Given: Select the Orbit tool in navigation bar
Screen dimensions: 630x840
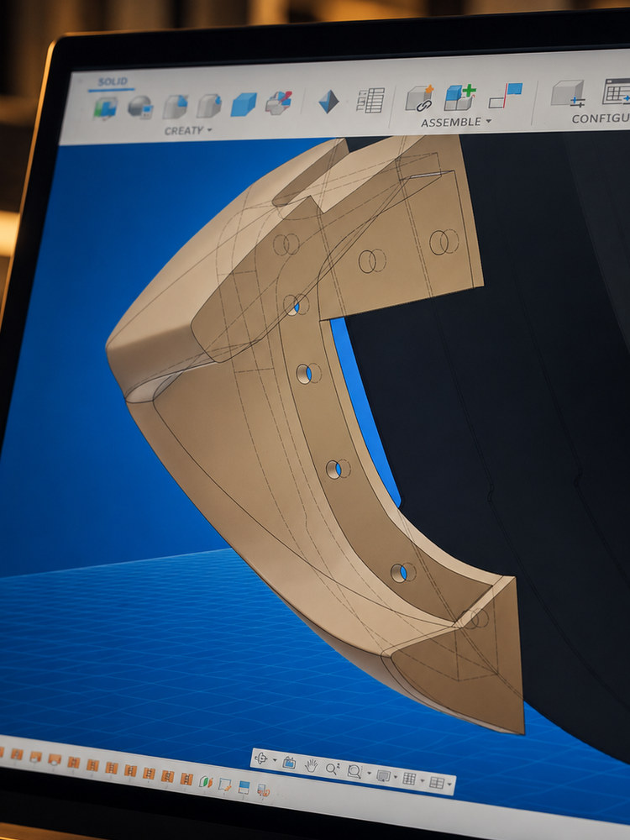Looking at the screenshot, I should pyautogui.click(x=262, y=759).
